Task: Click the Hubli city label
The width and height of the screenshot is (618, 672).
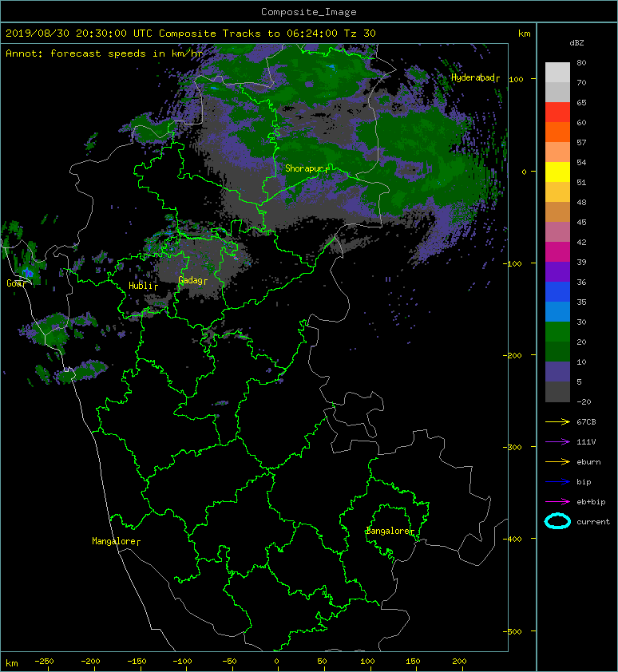Action: tap(143, 286)
